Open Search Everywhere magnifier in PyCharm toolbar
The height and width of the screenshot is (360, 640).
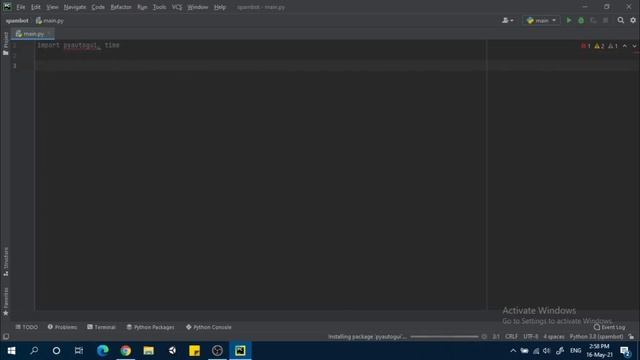[x=620, y=20]
